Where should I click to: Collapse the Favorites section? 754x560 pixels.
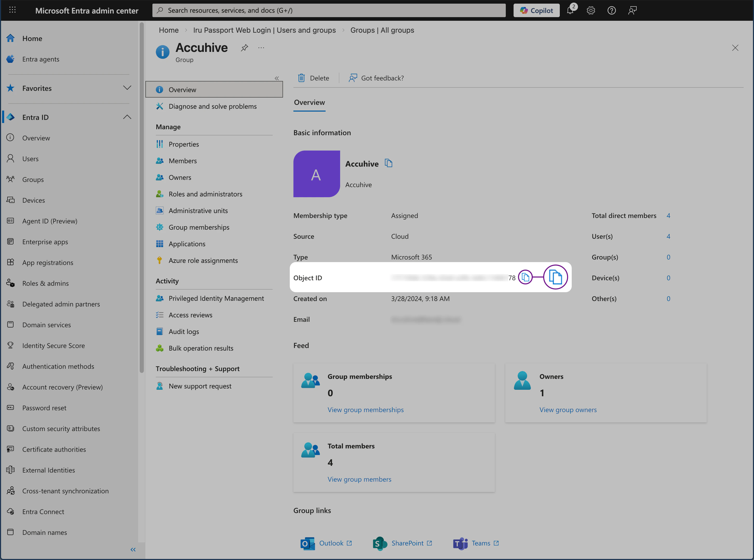127,88
